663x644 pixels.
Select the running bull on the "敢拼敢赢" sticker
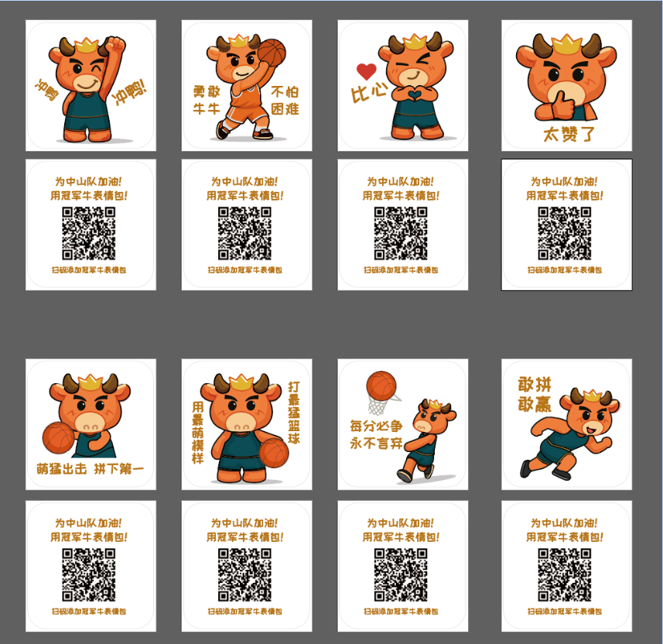pos(576,433)
